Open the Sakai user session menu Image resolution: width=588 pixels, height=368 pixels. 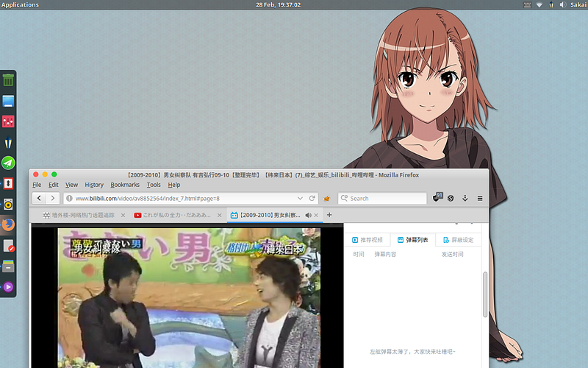(578, 4)
